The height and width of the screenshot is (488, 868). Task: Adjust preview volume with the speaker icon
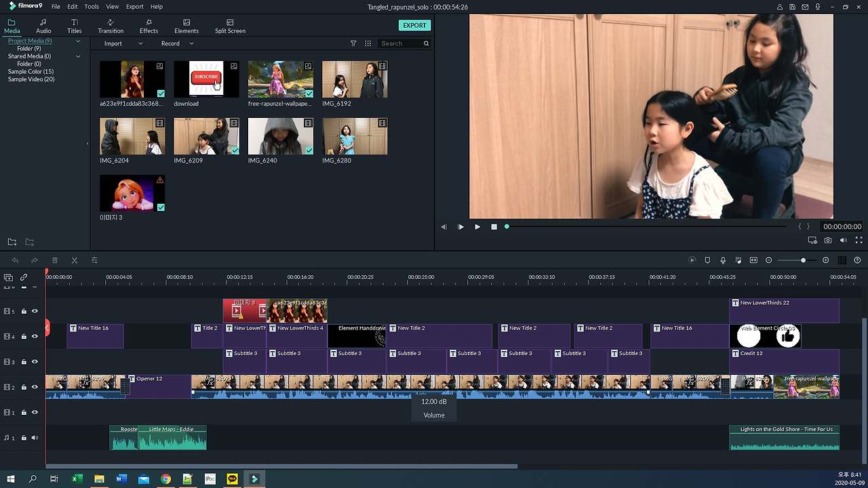pos(844,241)
